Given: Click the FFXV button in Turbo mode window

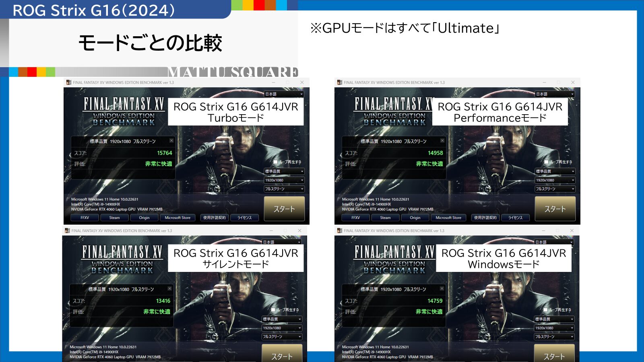Looking at the screenshot, I should click(x=85, y=218).
